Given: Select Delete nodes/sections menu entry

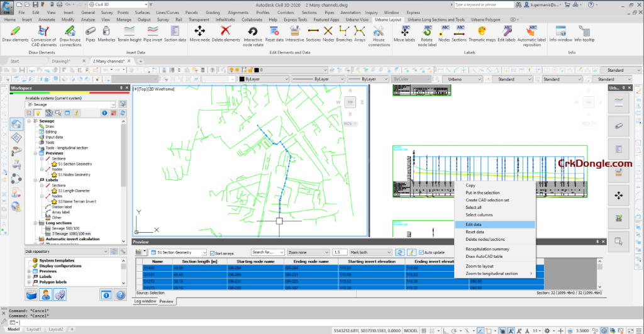Looking at the screenshot, I should [x=495, y=240].
